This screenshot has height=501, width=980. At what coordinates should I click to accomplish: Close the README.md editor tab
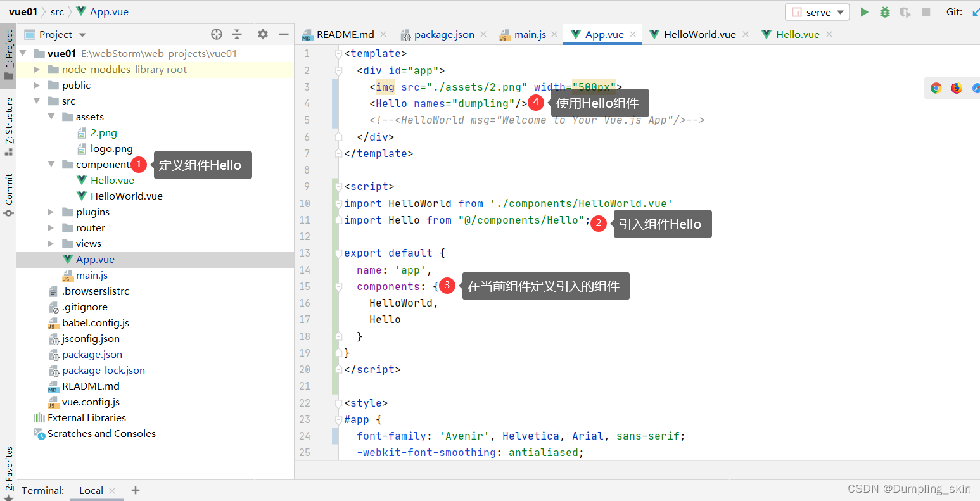point(385,34)
